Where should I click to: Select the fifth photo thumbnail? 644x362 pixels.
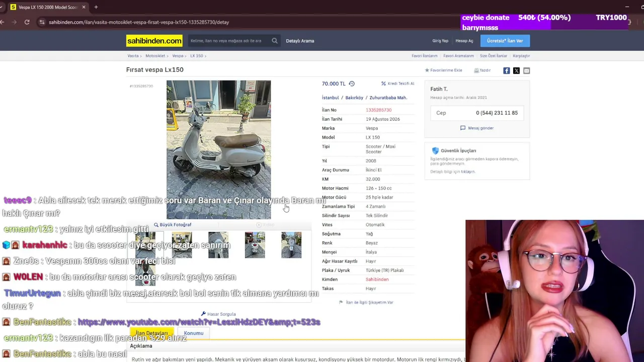tap(291, 245)
